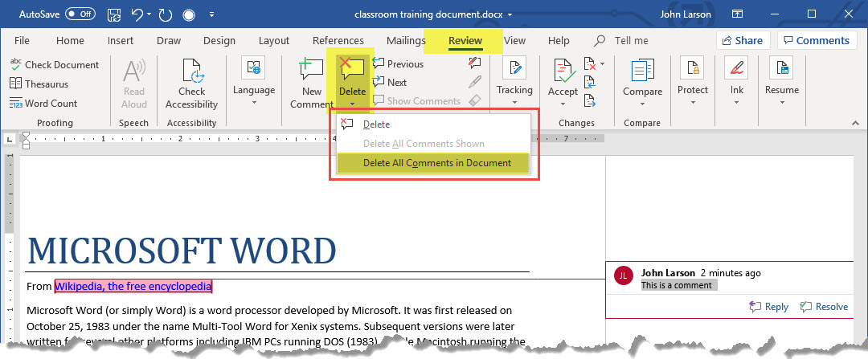The image size is (868, 359).
Task: Go to Previous comment
Action: click(397, 63)
